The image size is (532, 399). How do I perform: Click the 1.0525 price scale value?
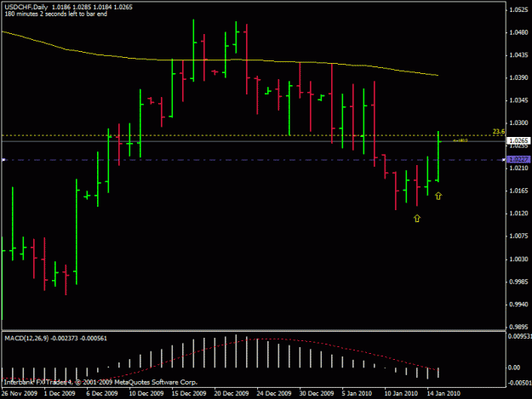pos(519,10)
